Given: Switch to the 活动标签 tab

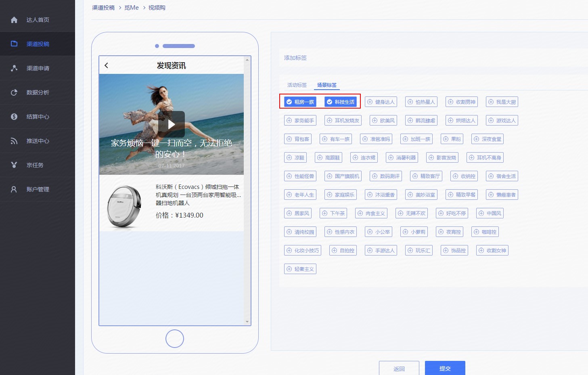Looking at the screenshot, I should coord(297,85).
